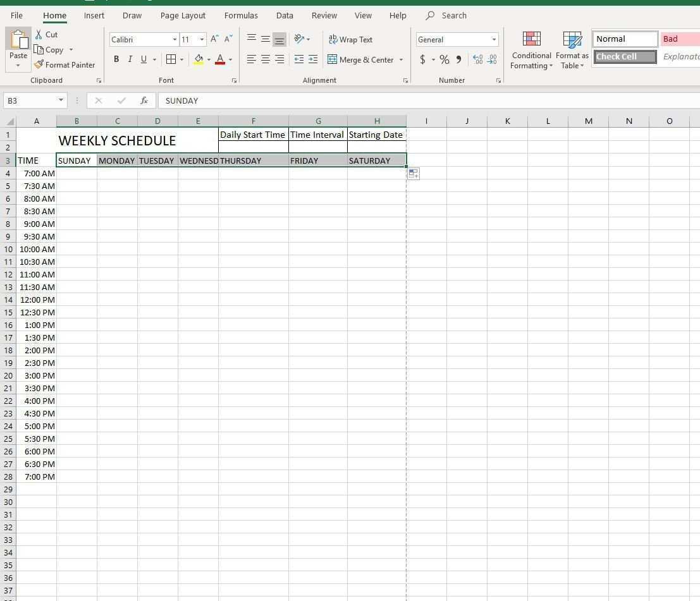Image resolution: width=700 pixels, height=601 pixels.
Task: Click the Increase Indent icon
Action: 313,59
